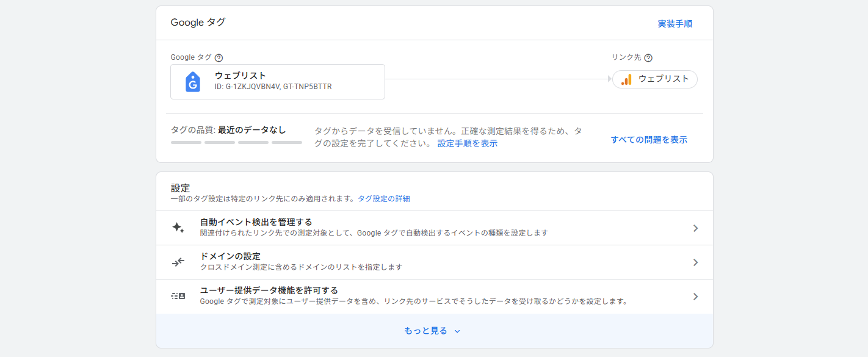868x357 pixels.
Task: Click the blue Google tag icon
Action: [193, 82]
